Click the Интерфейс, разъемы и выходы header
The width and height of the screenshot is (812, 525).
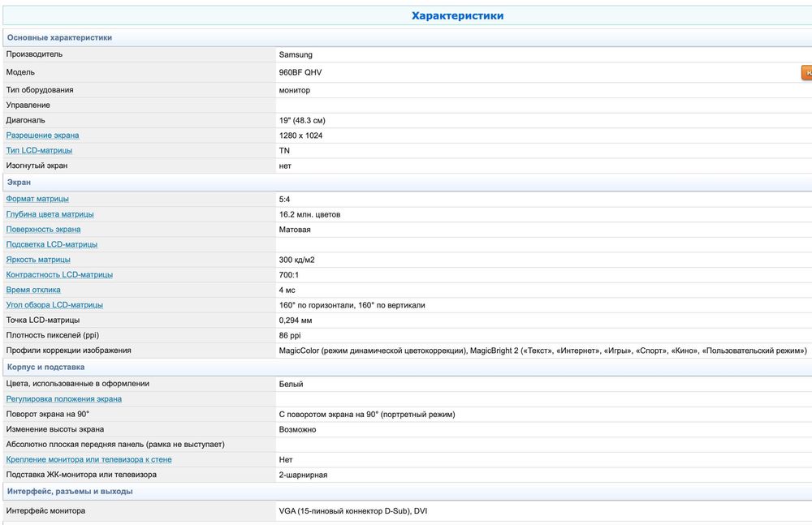coord(70,491)
